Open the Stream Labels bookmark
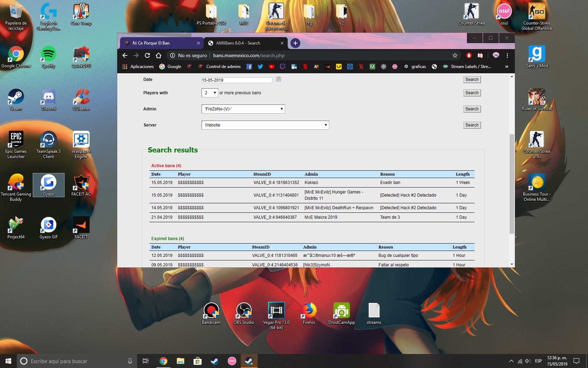Image resolution: width=588 pixels, height=368 pixels. click(467, 67)
